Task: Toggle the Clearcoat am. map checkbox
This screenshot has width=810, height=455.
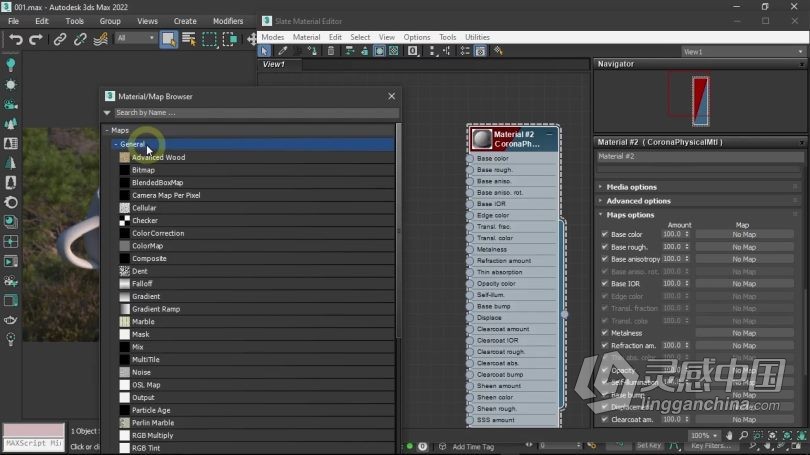Action: click(604, 419)
